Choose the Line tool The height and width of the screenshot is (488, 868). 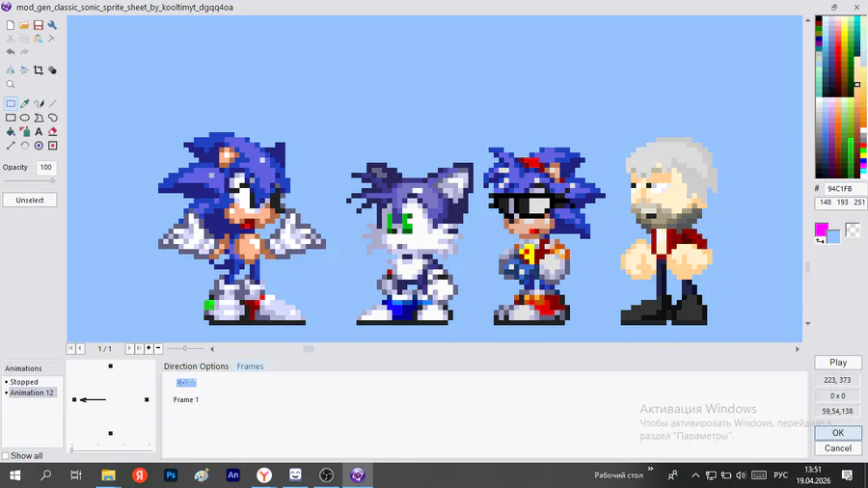coord(52,103)
